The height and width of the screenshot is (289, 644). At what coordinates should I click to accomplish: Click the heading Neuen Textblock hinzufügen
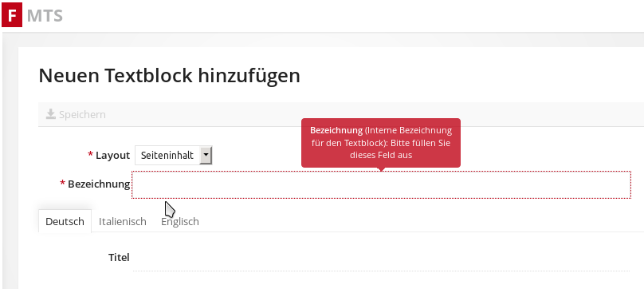coord(169,75)
